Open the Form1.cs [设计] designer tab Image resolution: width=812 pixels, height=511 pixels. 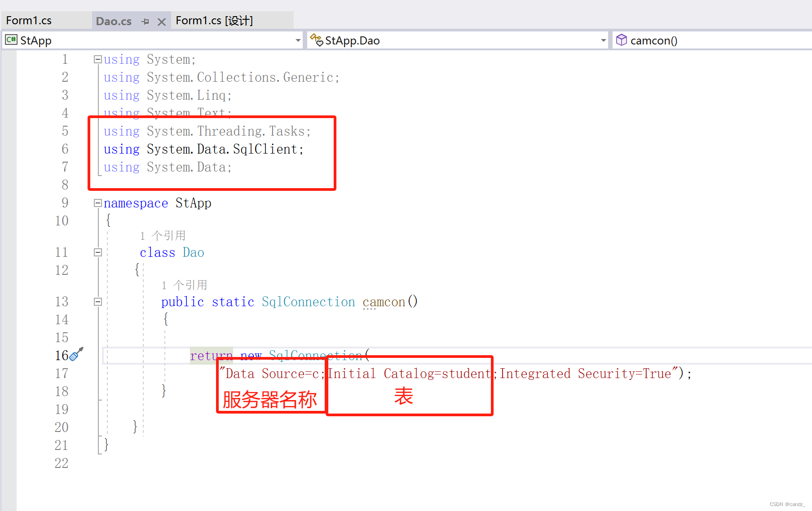coord(215,20)
